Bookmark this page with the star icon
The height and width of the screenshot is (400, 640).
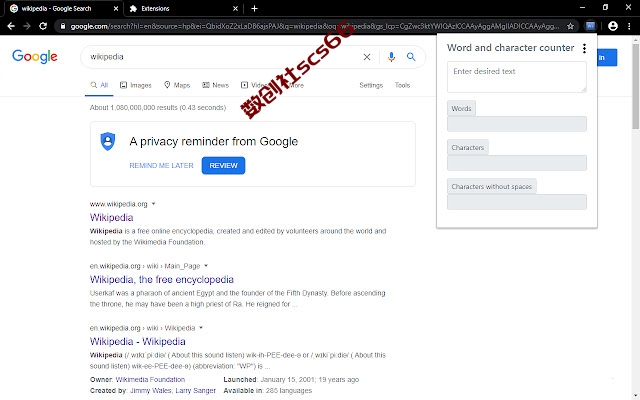(570, 26)
